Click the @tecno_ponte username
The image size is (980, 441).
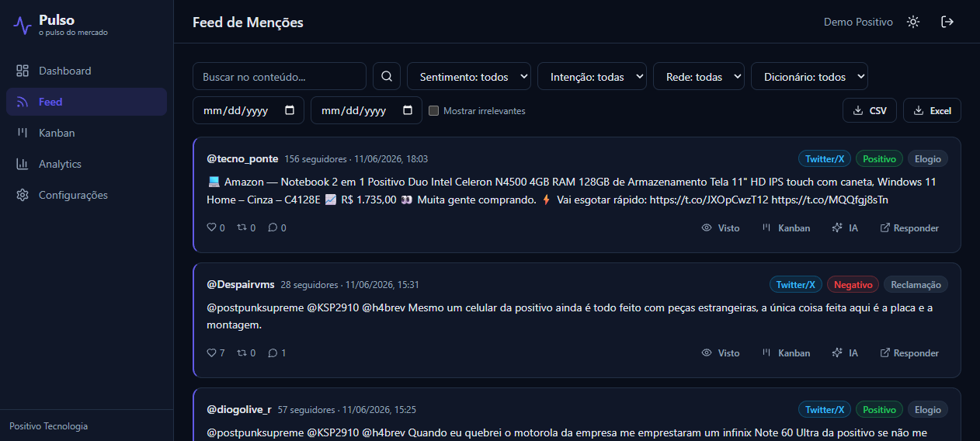coord(242,158)
